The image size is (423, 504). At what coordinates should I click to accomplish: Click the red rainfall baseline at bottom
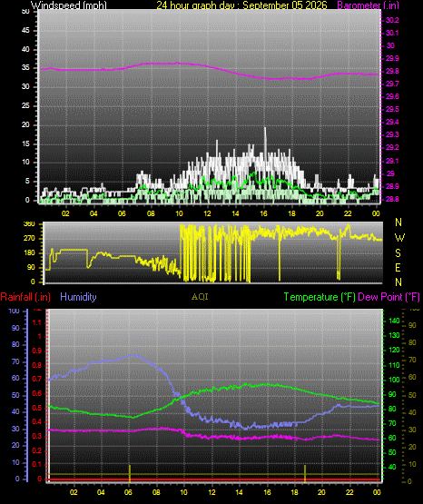[x=213, y=479]
